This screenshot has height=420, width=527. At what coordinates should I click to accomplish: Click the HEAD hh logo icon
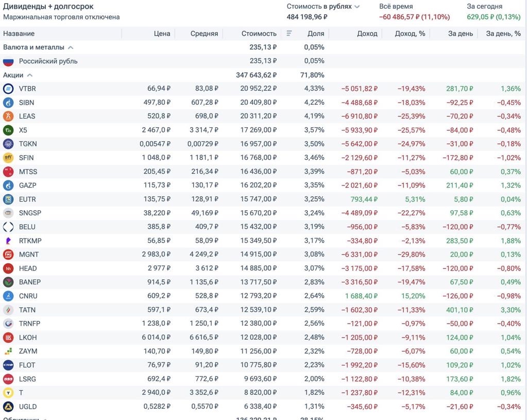pyautogui.click(x=8, y=268)
